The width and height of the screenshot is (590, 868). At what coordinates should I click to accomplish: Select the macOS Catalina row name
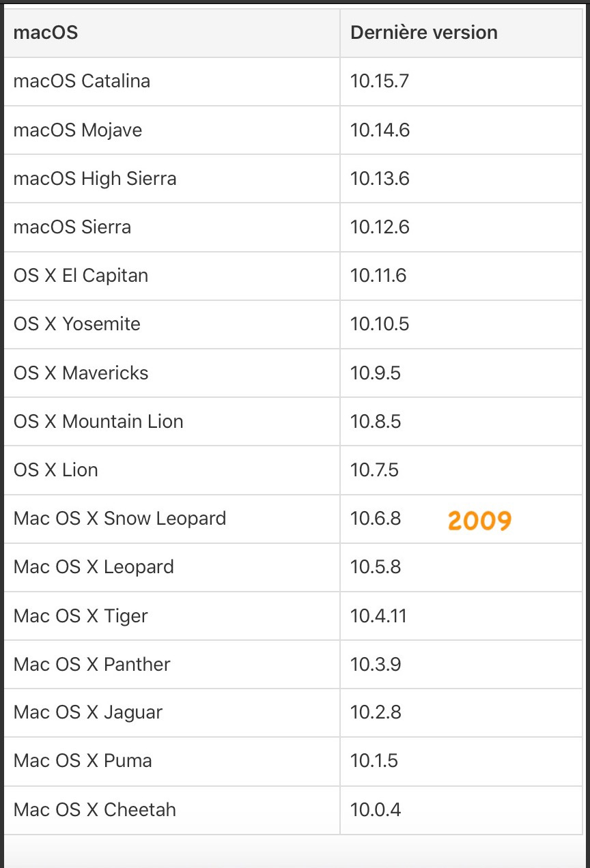pos(82,81)
